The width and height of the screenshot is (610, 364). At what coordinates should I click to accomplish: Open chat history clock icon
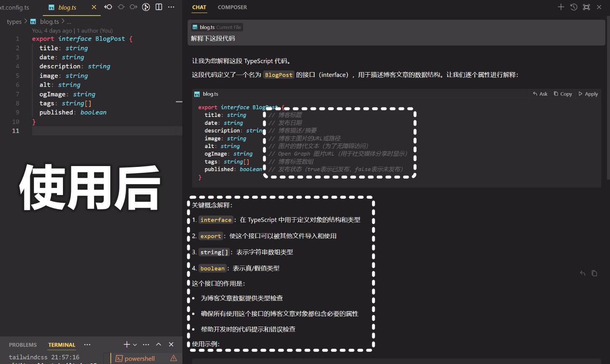click(x=574, y=7)
